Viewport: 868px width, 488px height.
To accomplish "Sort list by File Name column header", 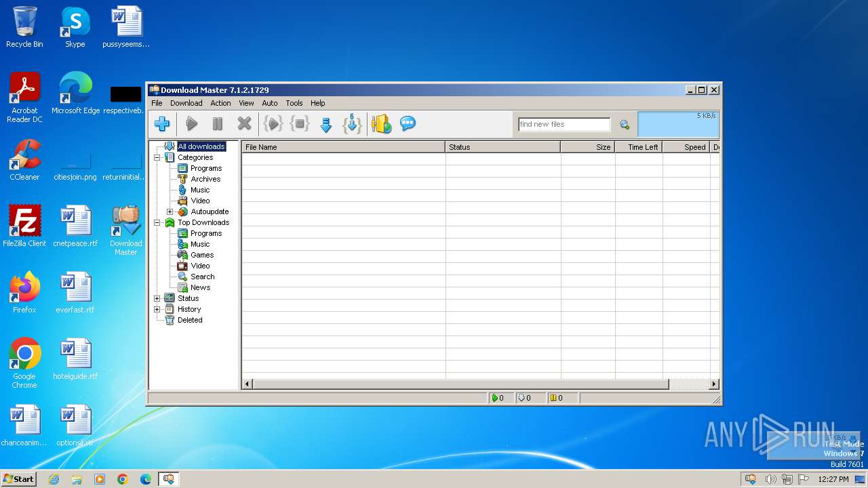I will click(343, 147).
